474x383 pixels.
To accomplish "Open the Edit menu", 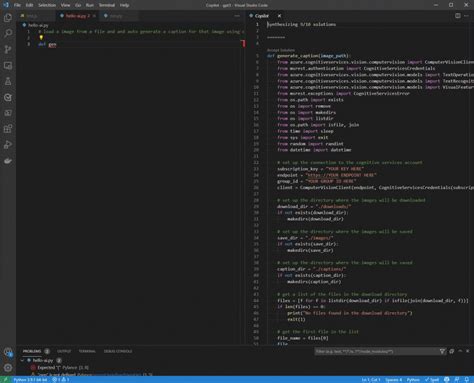I will (29, 5).
